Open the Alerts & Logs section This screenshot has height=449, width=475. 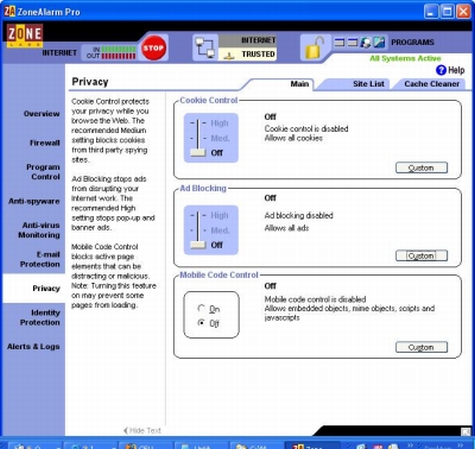pyautogui.click(x=33, y=347)
